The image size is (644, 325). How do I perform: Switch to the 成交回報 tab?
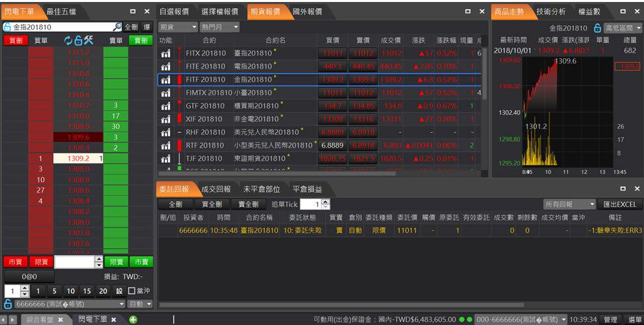[216, 189]
